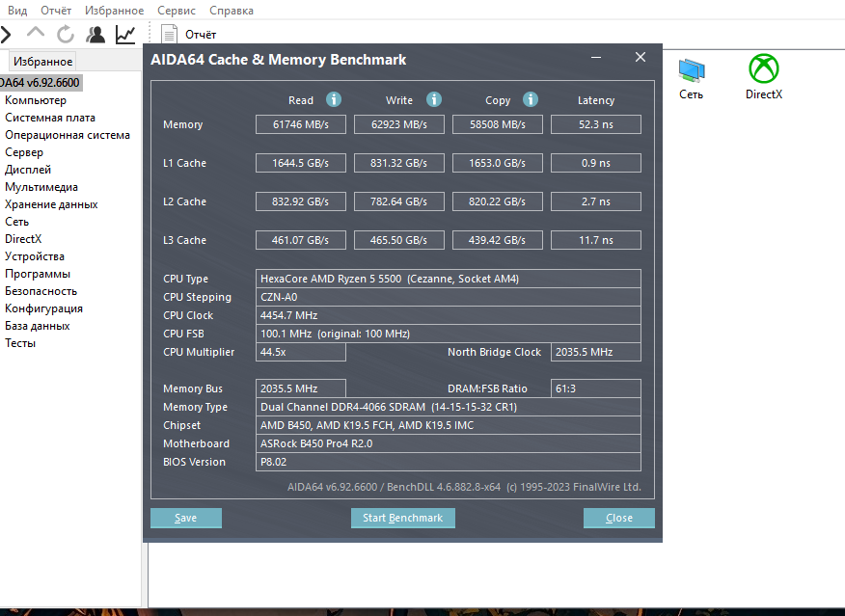Viewport: 845px width, 616px height.
Task: Click the CPU Stepping value CZN-A0
Action: click(x=449, y=297)
